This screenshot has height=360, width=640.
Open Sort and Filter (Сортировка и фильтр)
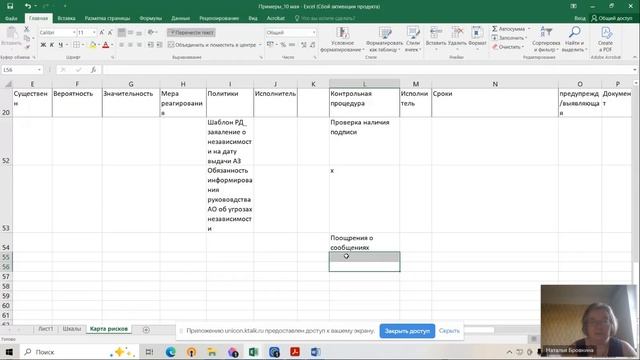(x=546, y=39)
